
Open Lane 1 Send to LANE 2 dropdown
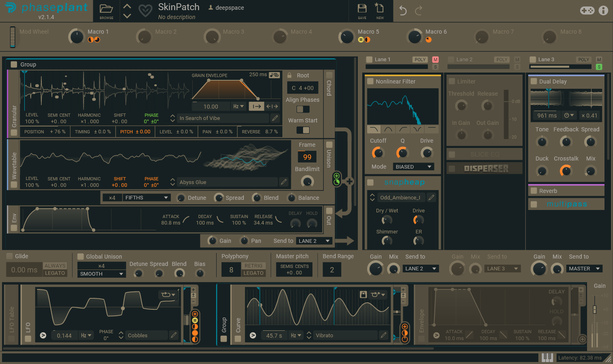pyautogui.click(x=421, y=269)
